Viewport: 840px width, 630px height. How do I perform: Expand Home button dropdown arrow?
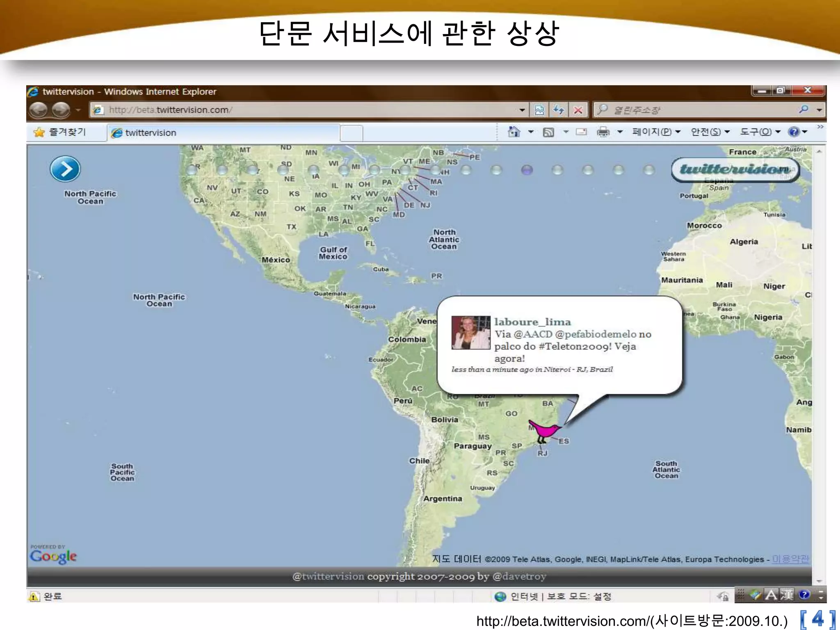(x=531, y=132)
